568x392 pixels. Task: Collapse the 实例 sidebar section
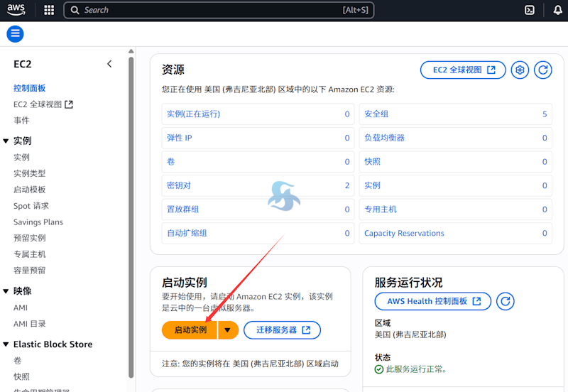[x=6, y=141]
